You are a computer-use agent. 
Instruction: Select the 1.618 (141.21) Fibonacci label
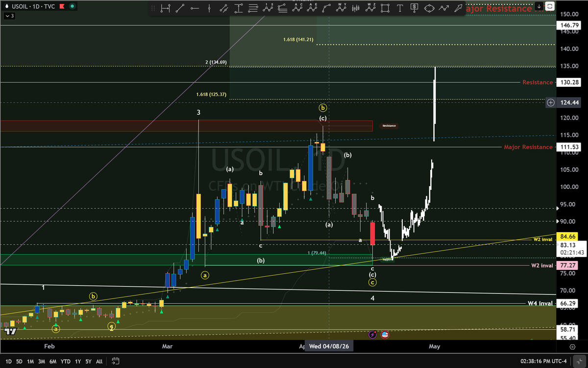(x=298, y=39)
